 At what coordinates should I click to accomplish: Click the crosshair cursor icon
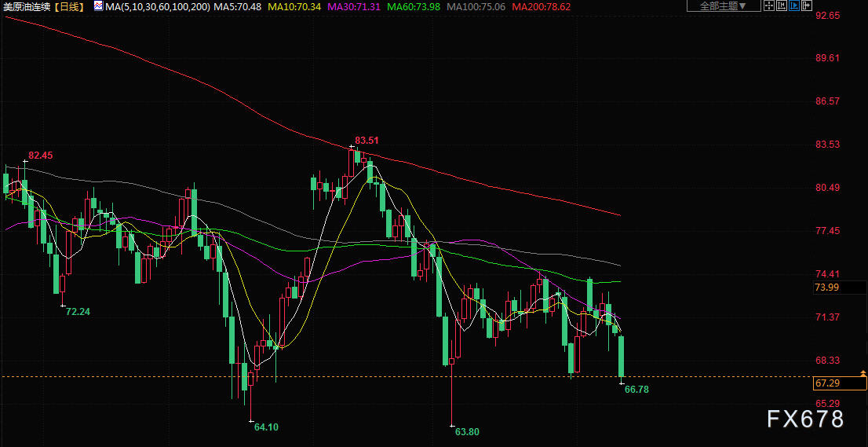[769, 5]
